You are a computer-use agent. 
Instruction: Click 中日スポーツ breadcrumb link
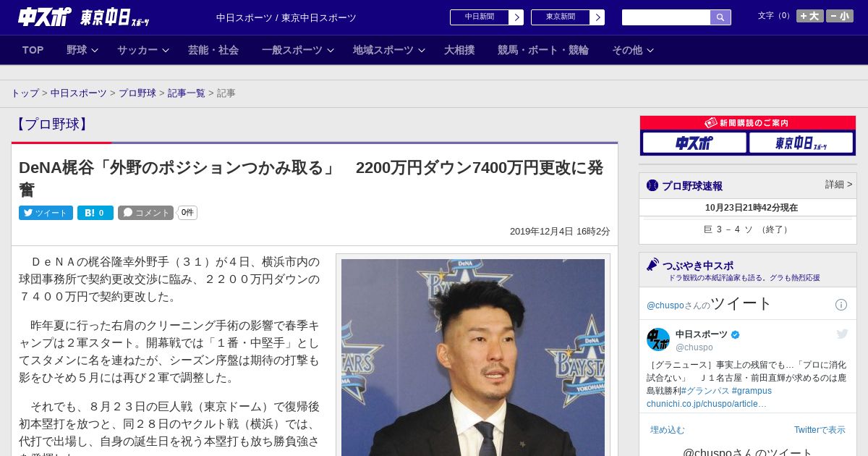pyautogui.click(x=79, y=93)
